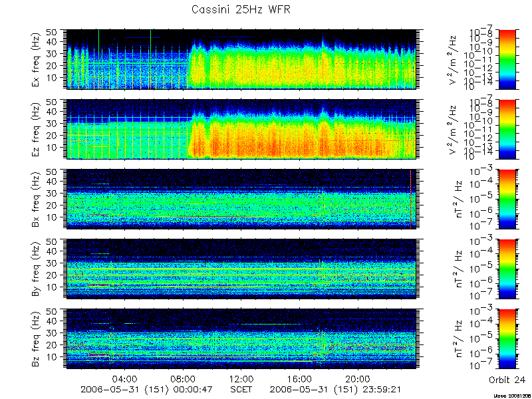Click the "Cassini 25Hz WFR" plot title

point(241,9)
